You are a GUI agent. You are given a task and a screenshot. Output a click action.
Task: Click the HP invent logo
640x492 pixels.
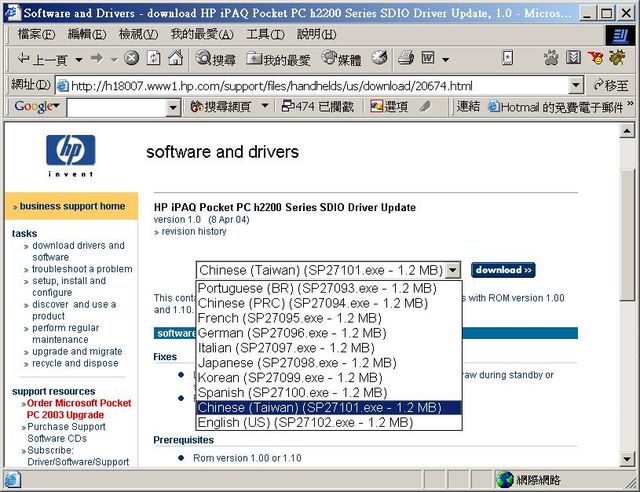click(71, 156)
